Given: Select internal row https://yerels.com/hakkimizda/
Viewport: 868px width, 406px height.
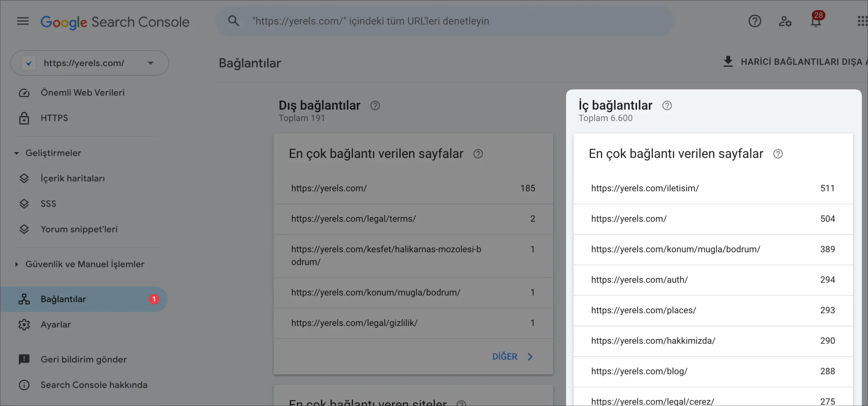Looking at the screenshot, I should [713, 341].
